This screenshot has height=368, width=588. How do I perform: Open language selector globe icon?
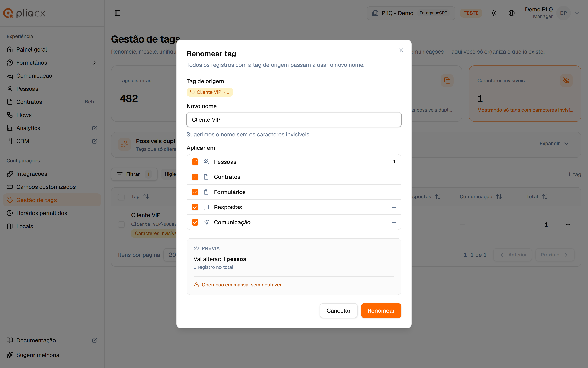click(x=512, y=13)
